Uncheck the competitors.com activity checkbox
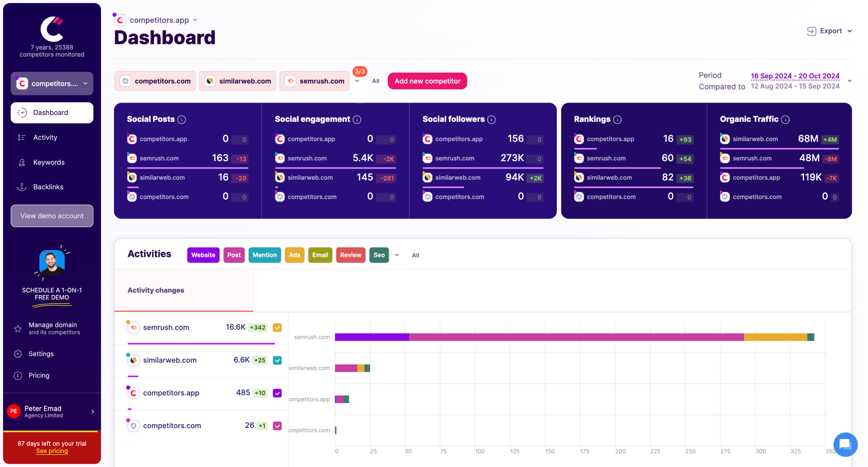The height and width of the screenshot is (467, 868). [x=277, y=426]
